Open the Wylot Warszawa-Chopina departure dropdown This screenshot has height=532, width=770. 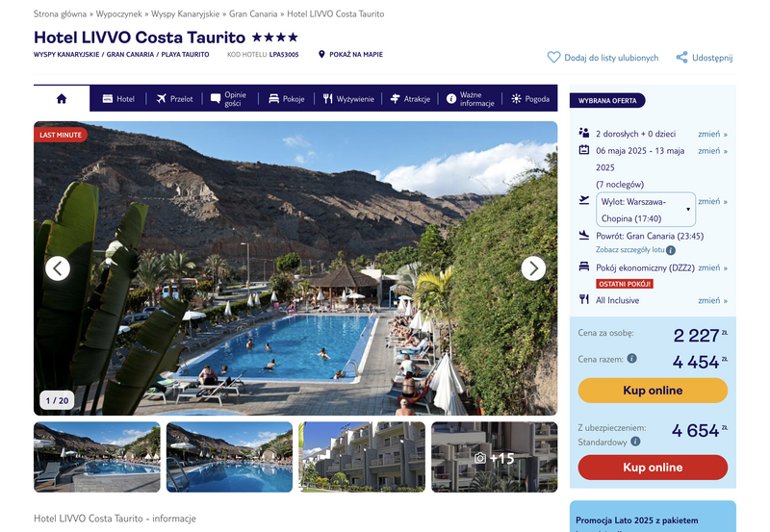coord(646,210)
